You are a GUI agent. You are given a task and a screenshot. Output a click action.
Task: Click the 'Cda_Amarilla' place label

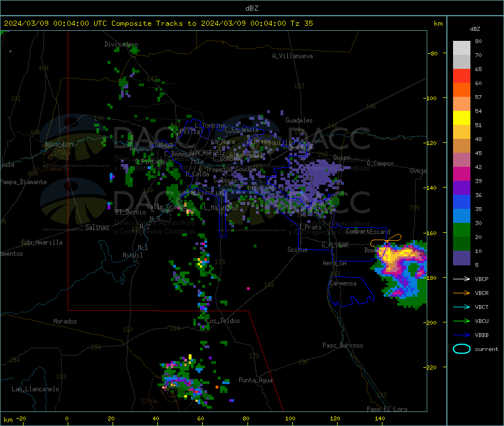point(42,242)
